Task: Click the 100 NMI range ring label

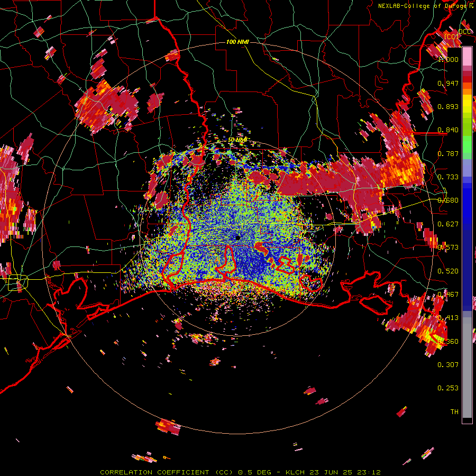Action: coord(237,42)
